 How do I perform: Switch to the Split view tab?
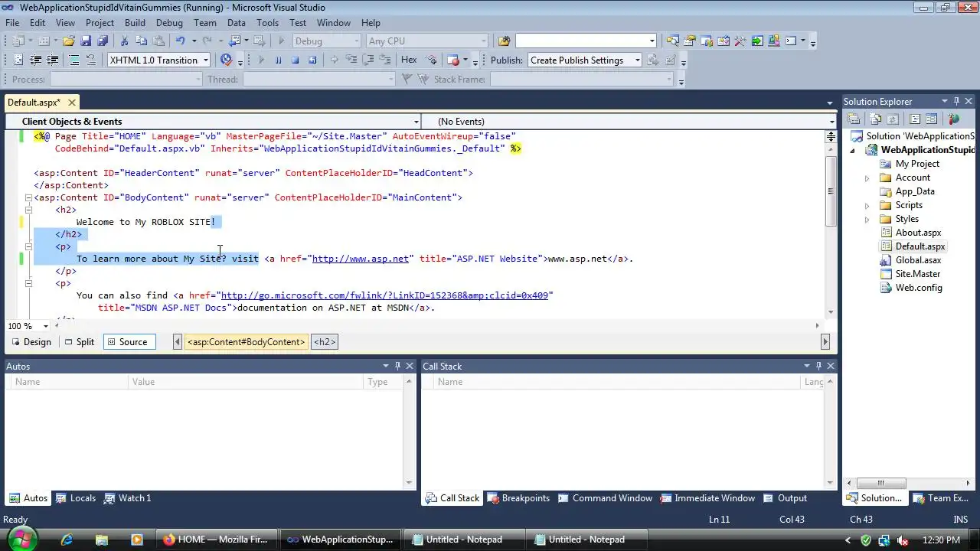[x=79, y=342]
